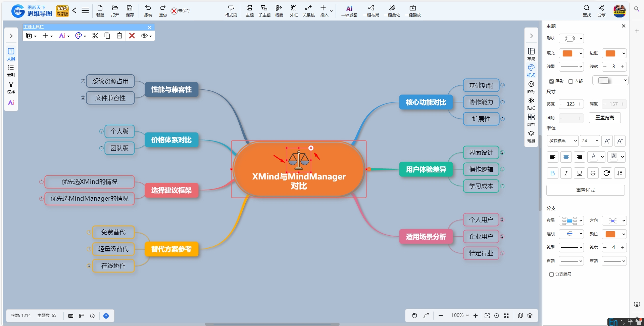
Task: Switch to the outline view tab
Action: tap(11, 54)
